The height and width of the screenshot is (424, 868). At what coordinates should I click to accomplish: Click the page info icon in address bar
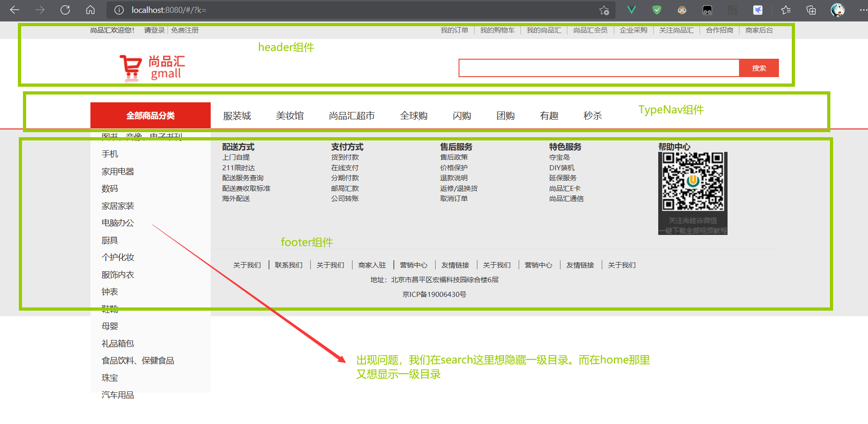point(118,10)
